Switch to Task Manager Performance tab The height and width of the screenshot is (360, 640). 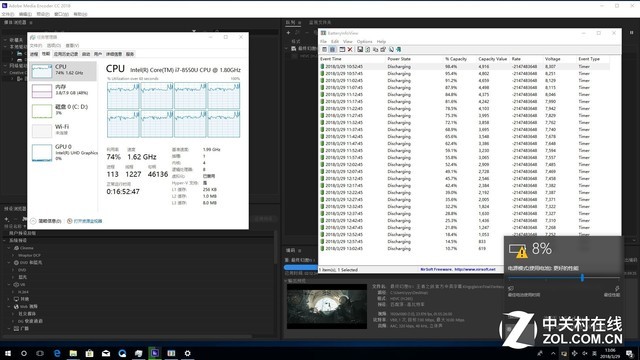[46, 54]
